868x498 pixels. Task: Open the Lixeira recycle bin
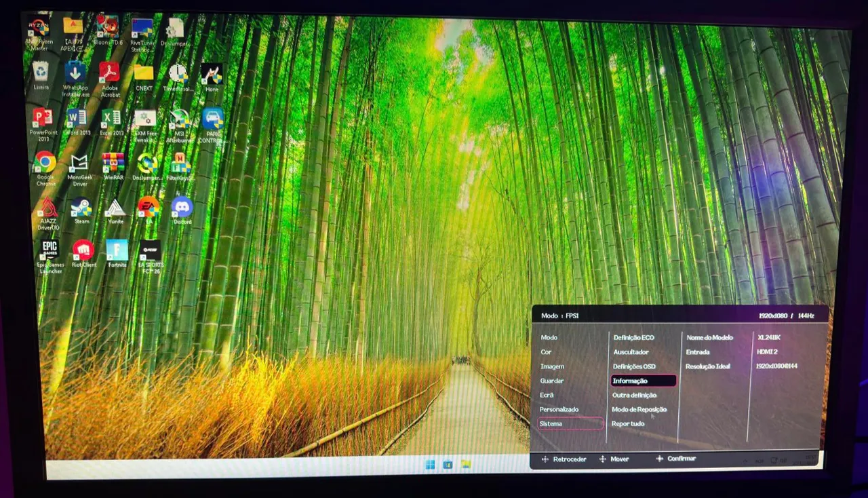(41, 72)
